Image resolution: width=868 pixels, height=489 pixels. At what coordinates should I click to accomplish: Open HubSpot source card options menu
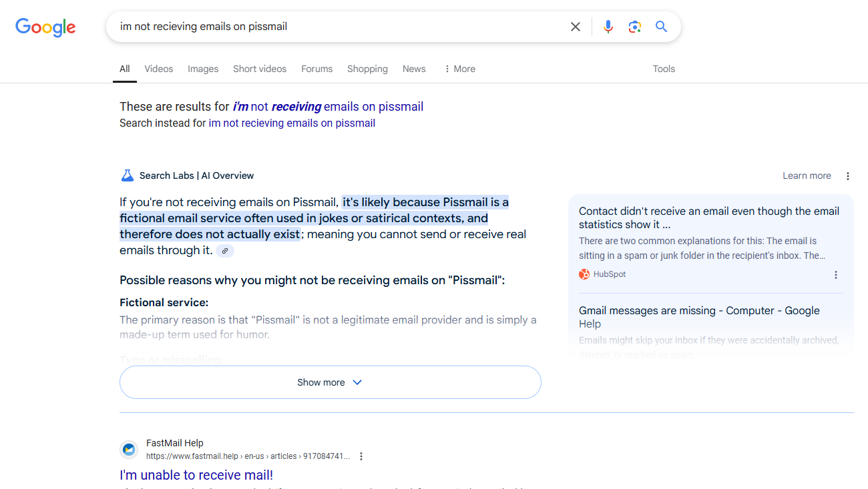coord(835,275)
